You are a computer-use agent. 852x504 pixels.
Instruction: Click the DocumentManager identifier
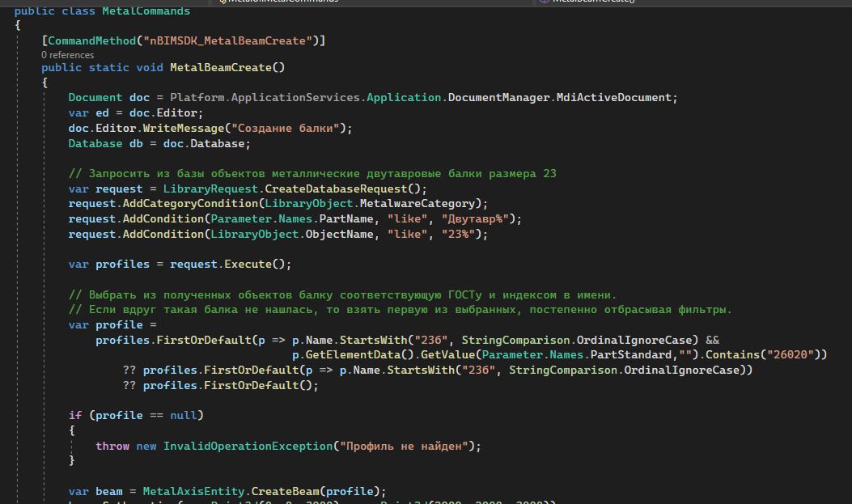coord(498,97)
